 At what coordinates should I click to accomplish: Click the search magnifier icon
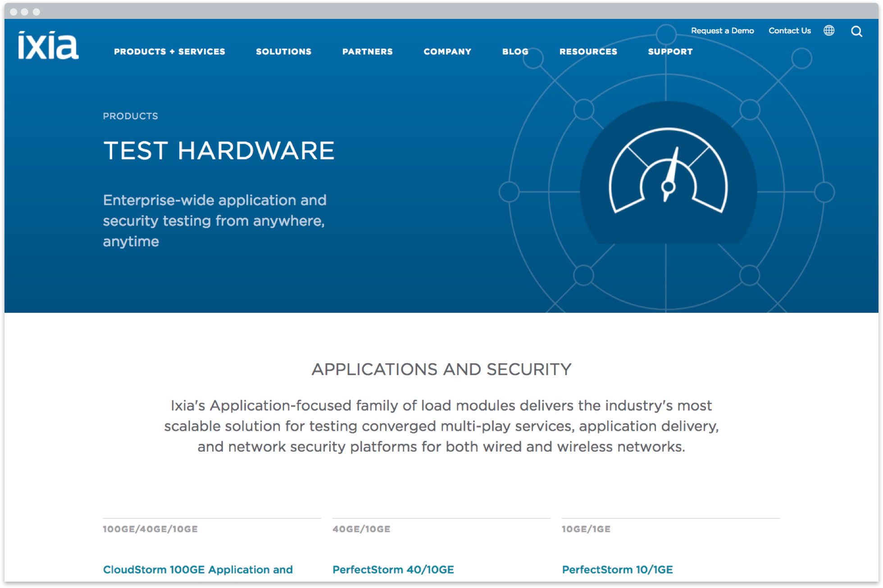(x=856, y=31)
